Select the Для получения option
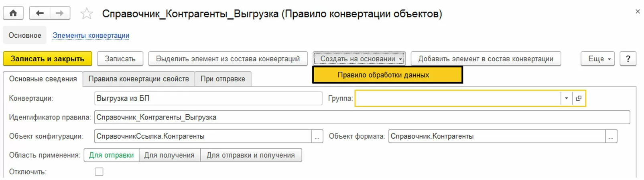 pyautogui.click(x=169, y=155)
